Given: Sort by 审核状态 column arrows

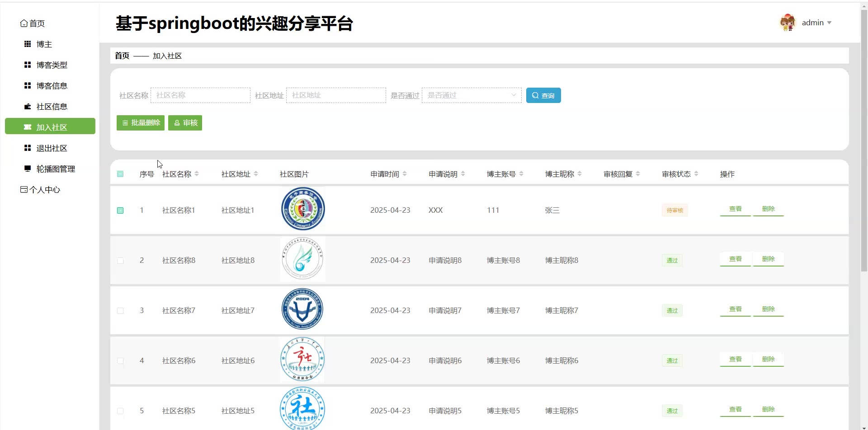Looking at the screenshot, I should (696, 174).
